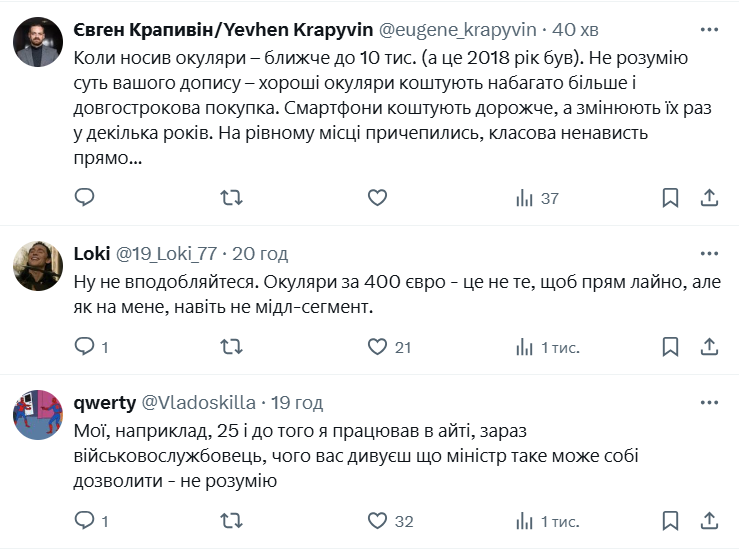This screenshot has height=552, width=739.
Task: Like the tweet by Yevhen Krapyvin
Action: (377, 198)
